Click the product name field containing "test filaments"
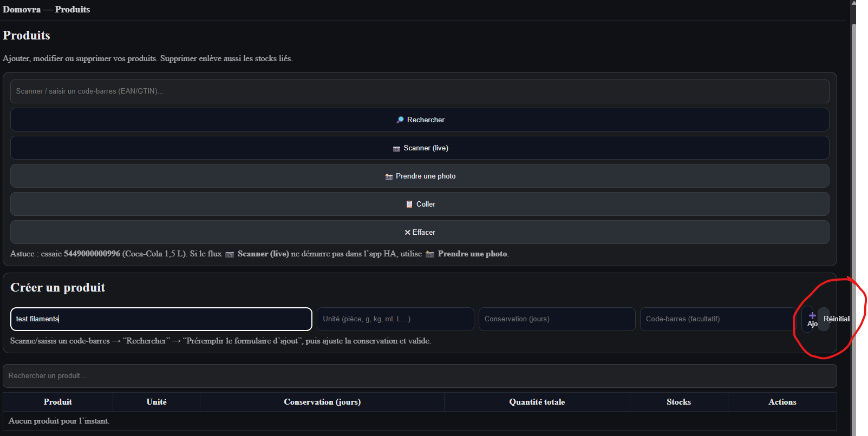868x436 pixels. 161,319
